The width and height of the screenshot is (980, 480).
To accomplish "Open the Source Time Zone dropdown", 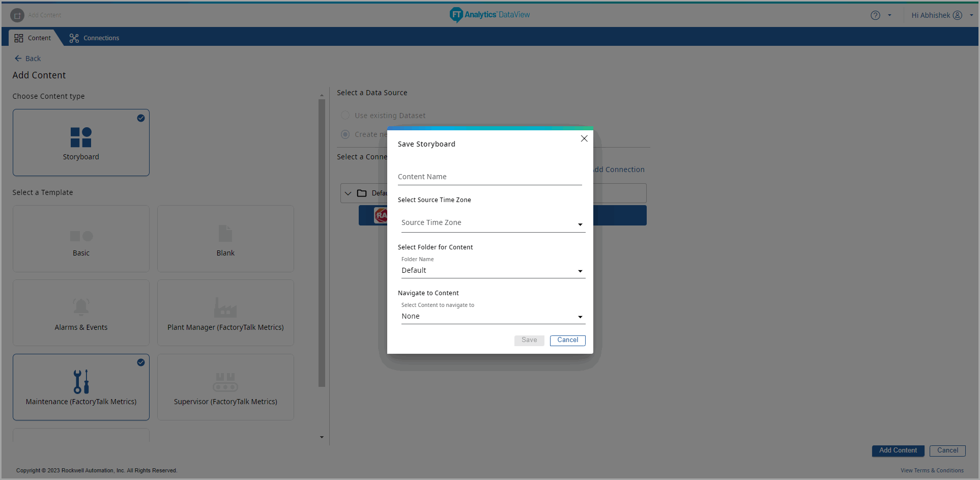I will coord(493,223).
